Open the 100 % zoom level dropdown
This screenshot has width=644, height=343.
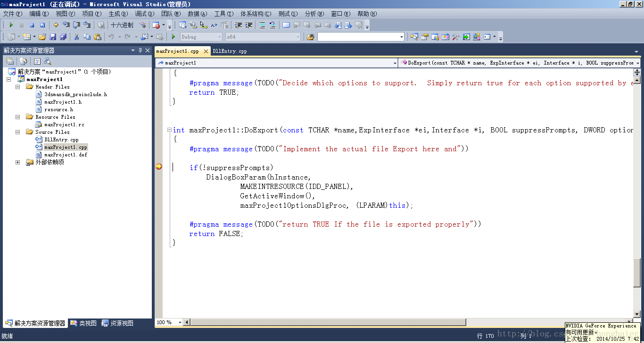click(179, 322)
